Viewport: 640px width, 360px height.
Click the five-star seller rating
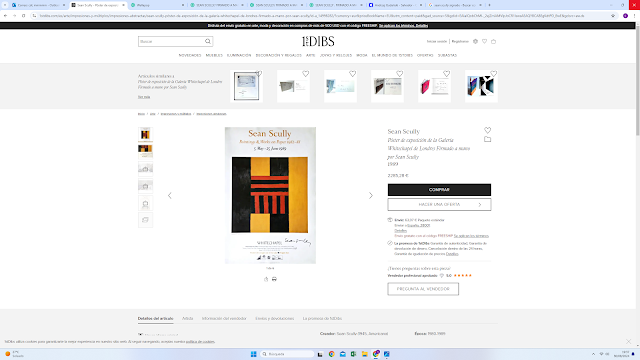[x=463, y=276]
